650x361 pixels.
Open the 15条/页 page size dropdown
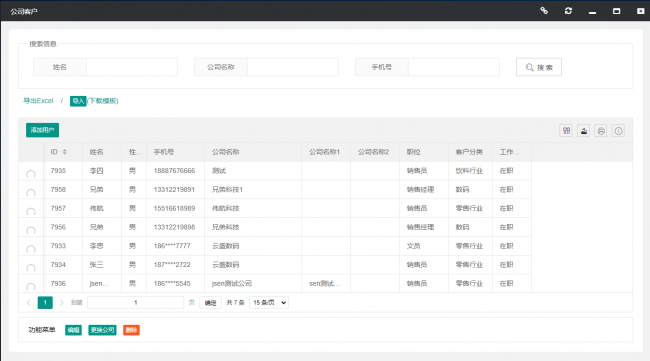click(x=269, y=303)
